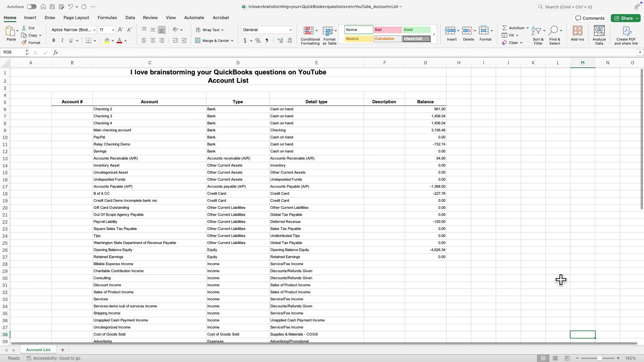Click the Redo arrow icon
The image size is (644, 362).
coord(84,7)
